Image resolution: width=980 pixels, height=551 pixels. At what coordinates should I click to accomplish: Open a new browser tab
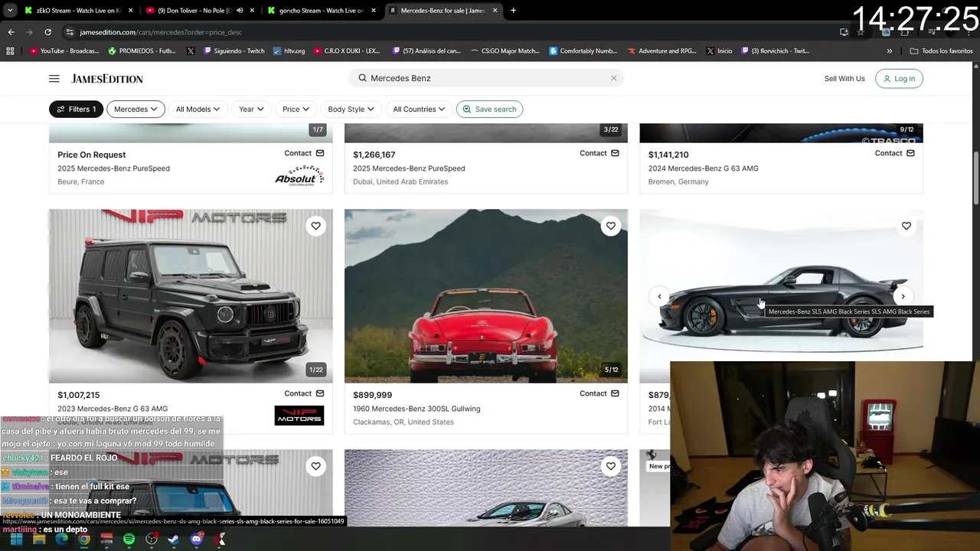click(513, 11)
